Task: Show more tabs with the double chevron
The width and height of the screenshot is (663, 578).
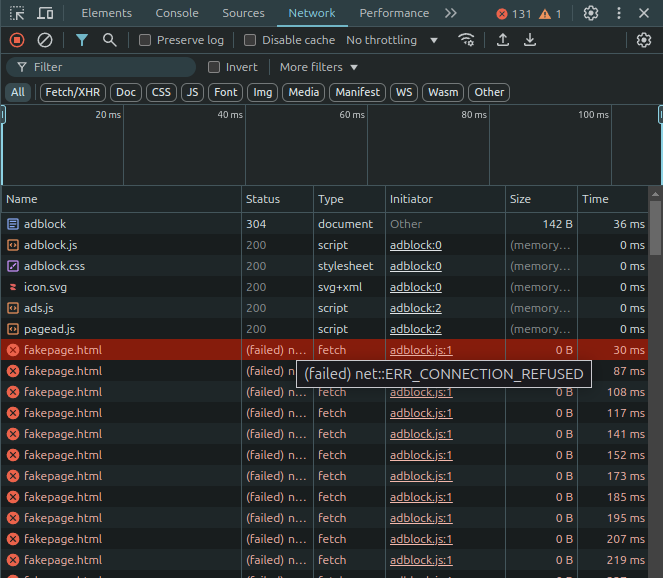Action: (451, 14)
